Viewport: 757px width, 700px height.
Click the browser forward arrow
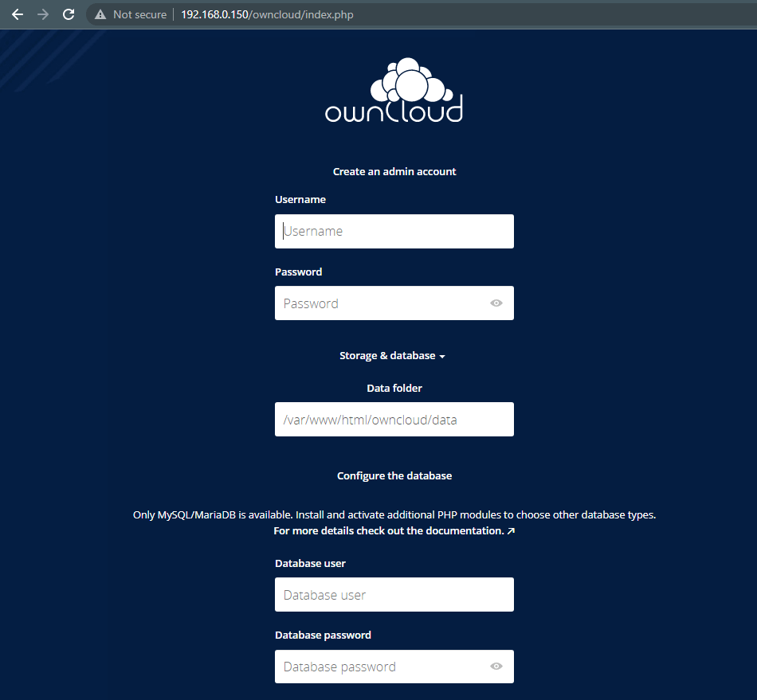point(43,14)
